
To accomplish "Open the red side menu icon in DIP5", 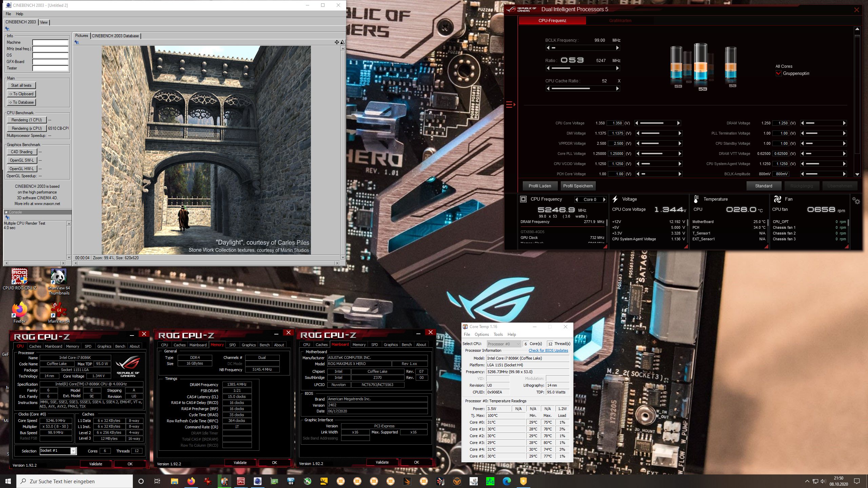I will point(511,105).
